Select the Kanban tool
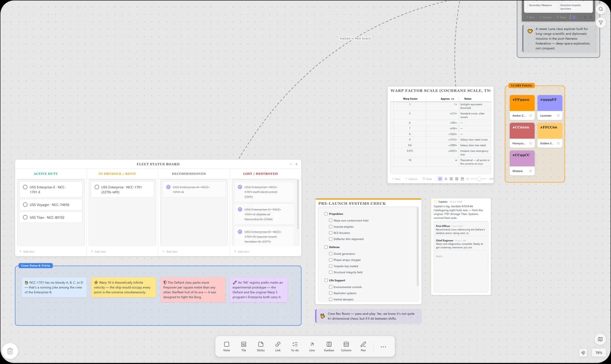Screen dimensions: 611x364 pos(329,346)
